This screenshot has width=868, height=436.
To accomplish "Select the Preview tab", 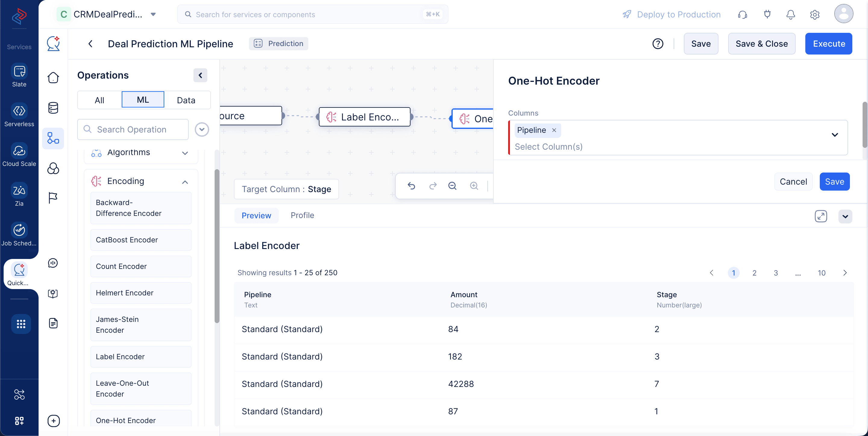I will pyautogui.click(x=256, y=216).
